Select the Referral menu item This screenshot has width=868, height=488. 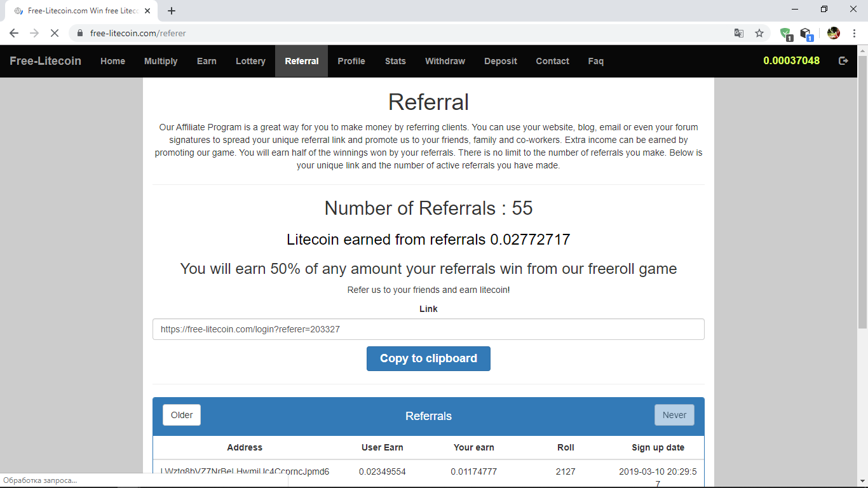coord(302,61)
